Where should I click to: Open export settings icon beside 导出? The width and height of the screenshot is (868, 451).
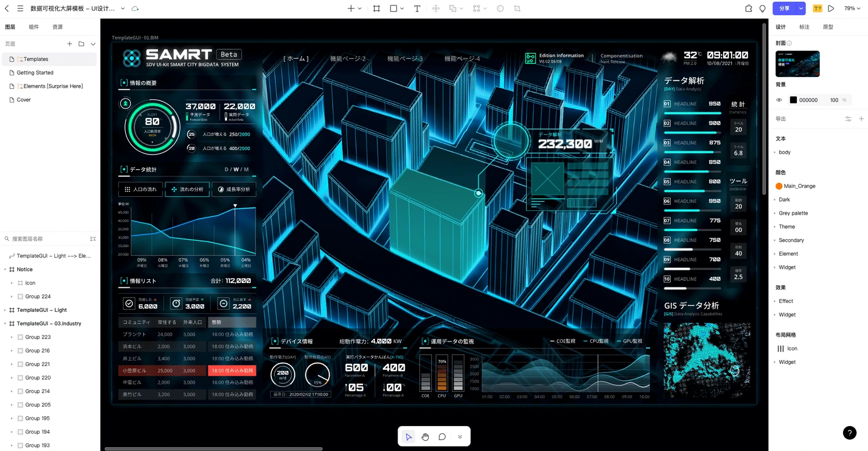(848, 119)
